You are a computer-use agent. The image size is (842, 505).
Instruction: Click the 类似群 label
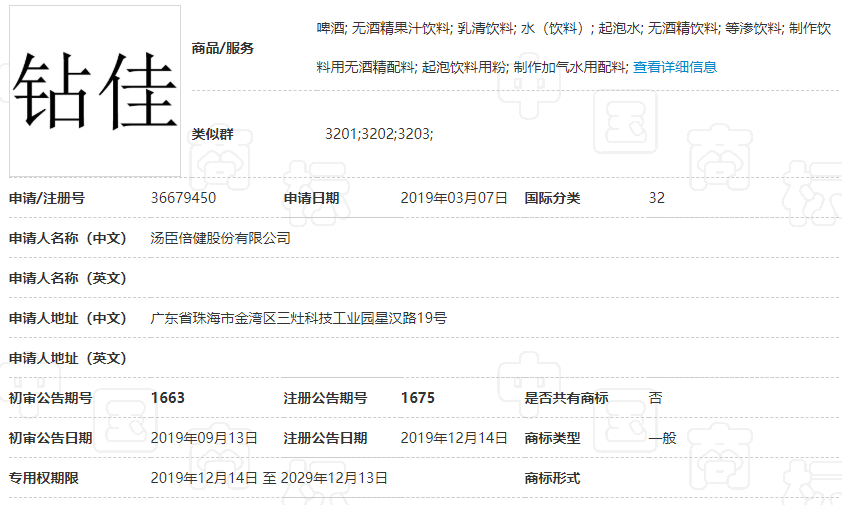(x=213, y=134)
